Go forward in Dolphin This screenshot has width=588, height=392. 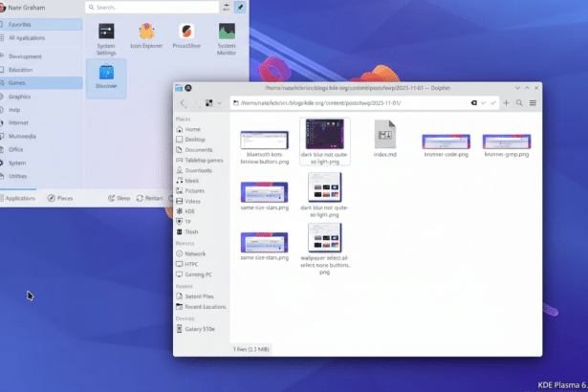click(x=196, y=103)
